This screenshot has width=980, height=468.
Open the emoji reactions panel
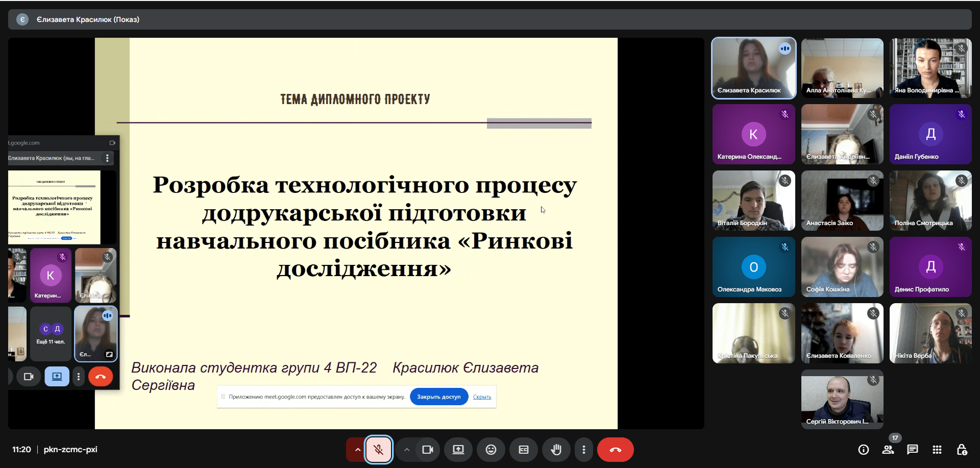(491, 450)
